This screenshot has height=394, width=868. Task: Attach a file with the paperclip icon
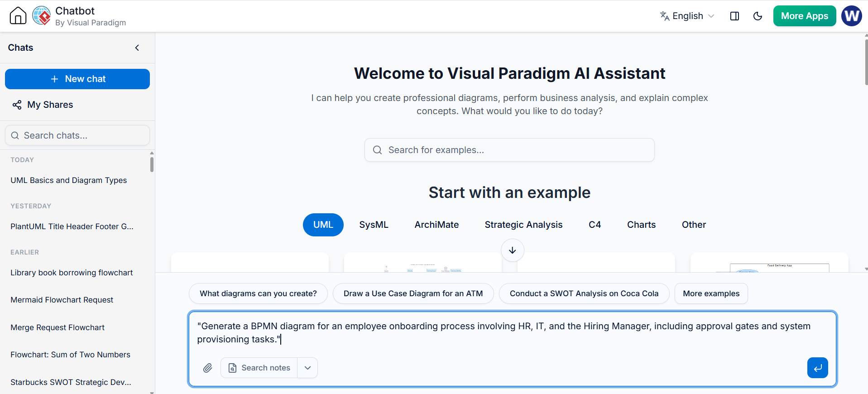pos(207,368)
